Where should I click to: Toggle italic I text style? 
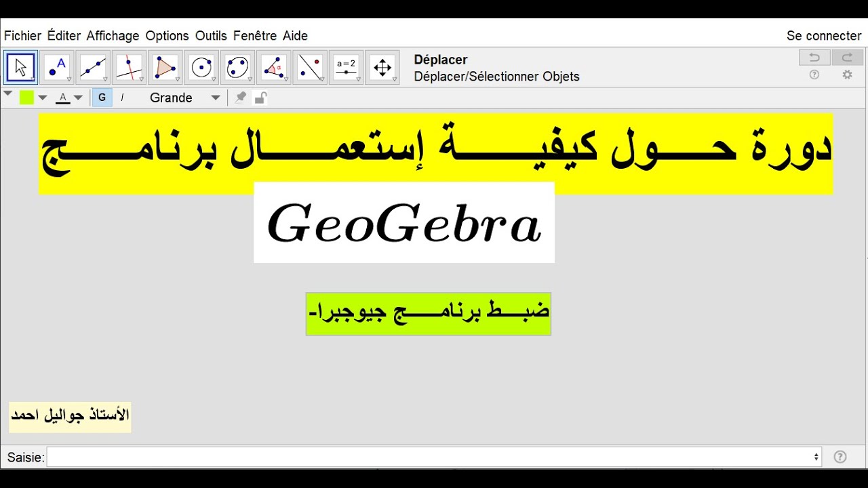click(122, 98)
